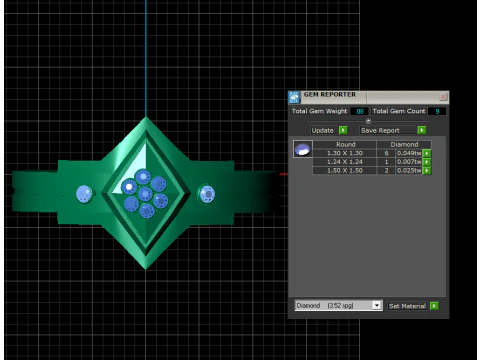The width and height of the screenshot is (480, 360).
Task: Click the 0.025tw weight cell
Action: [x=409, y=170]
